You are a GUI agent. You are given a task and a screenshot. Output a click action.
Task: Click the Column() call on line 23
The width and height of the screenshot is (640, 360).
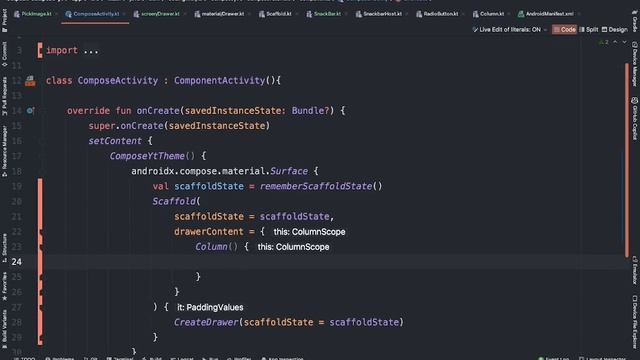point(216,247)
